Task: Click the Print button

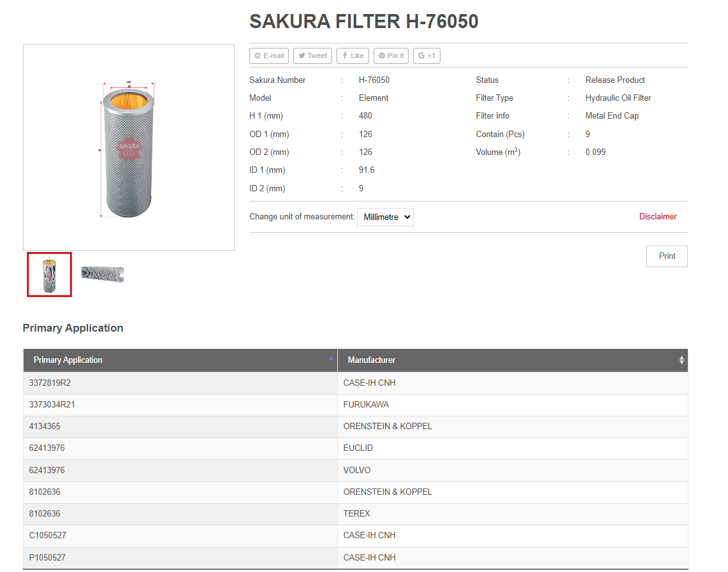Action: [x=667, y=256]
